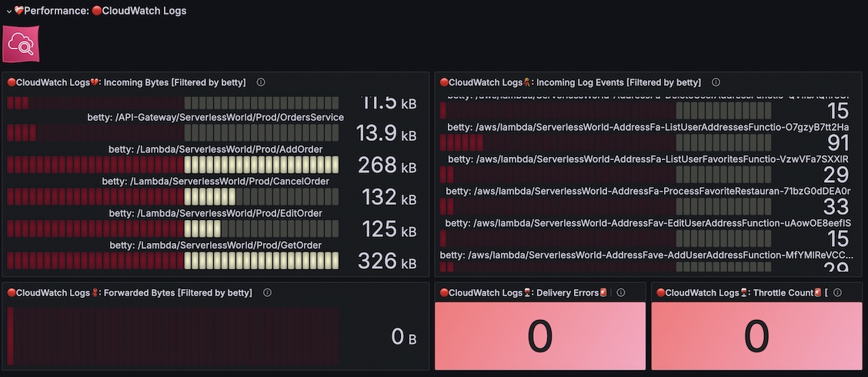
Task: Select the ProcessFavoriteRestauran log group label
Action: pyautogui.click(x=648, y=191)
